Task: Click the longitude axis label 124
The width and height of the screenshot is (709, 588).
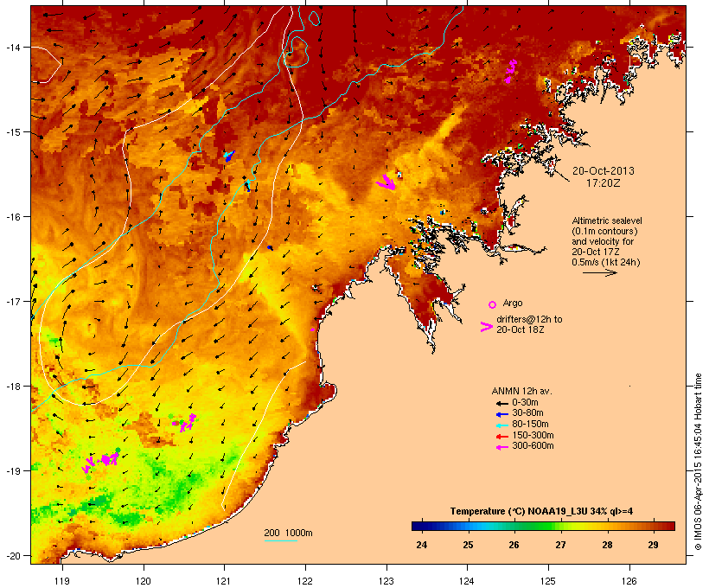Action: (x=467, y=581)
